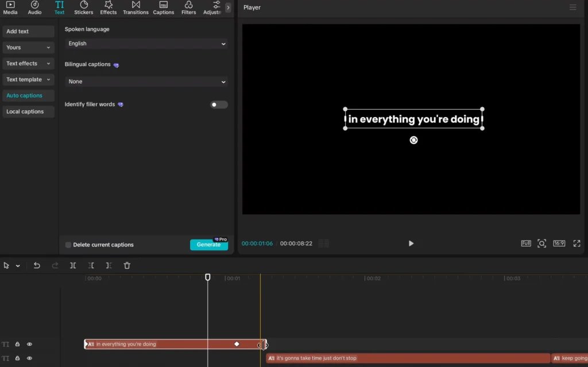
Task: Click the Generate captions button
Action: tap(209, 244)
